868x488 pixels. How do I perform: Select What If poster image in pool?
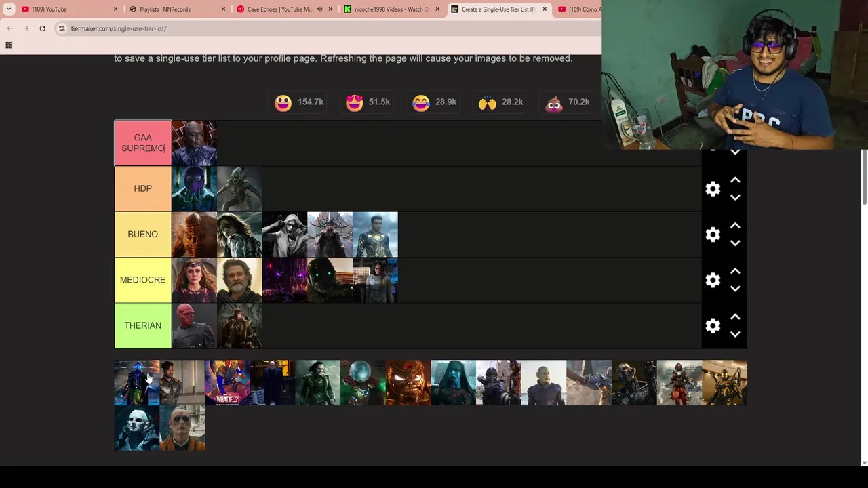click(227, 383)
